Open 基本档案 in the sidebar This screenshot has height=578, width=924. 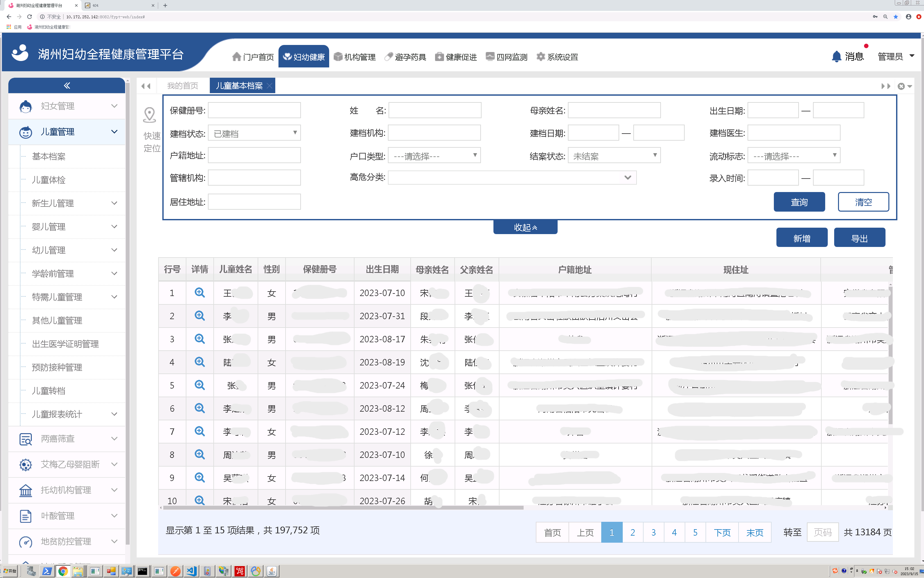point(49,156)
